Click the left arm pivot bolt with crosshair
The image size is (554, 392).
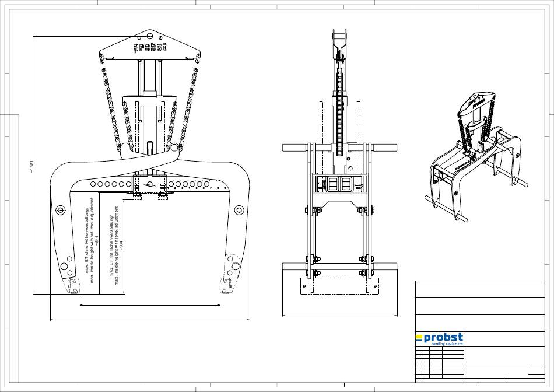point(60,210)
